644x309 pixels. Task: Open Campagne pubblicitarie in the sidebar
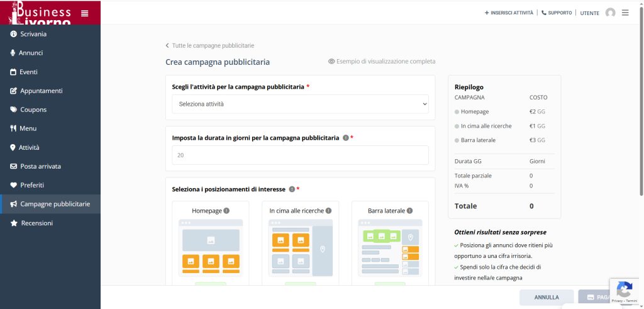pos(55,204)
